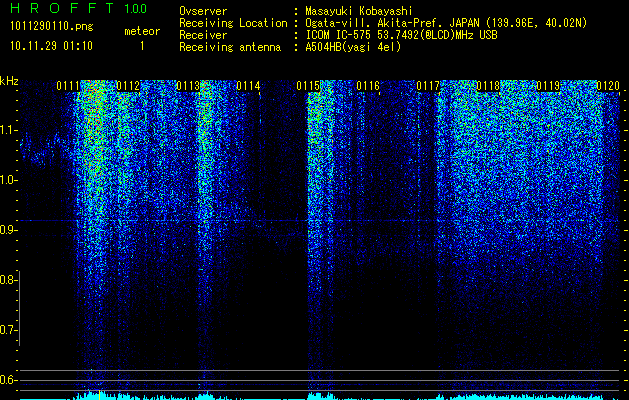The width and height of the screenshot is (629, 400).
Task: Click the 0.9 kHz axis label
Action: pos(7,230)
